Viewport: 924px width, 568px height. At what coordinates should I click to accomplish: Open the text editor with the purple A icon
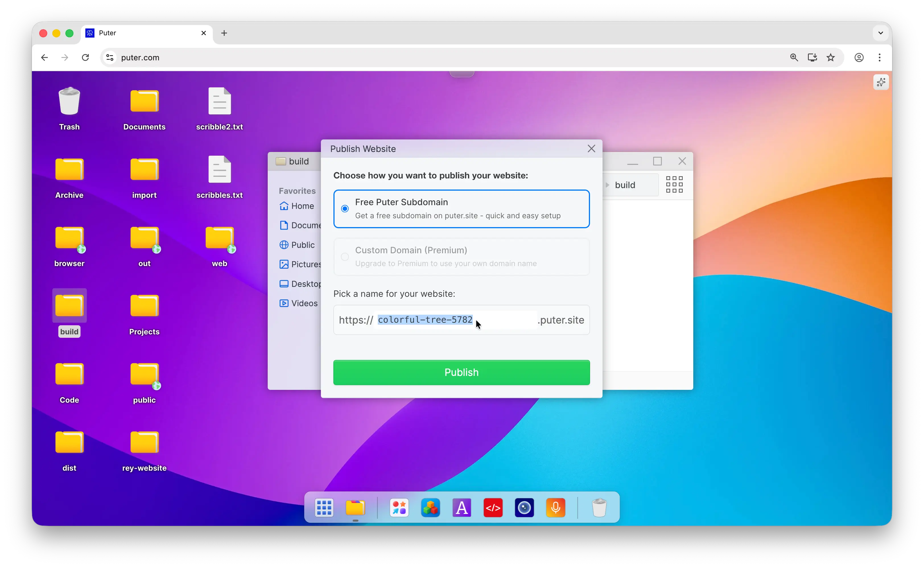click(x=461, y=507)
